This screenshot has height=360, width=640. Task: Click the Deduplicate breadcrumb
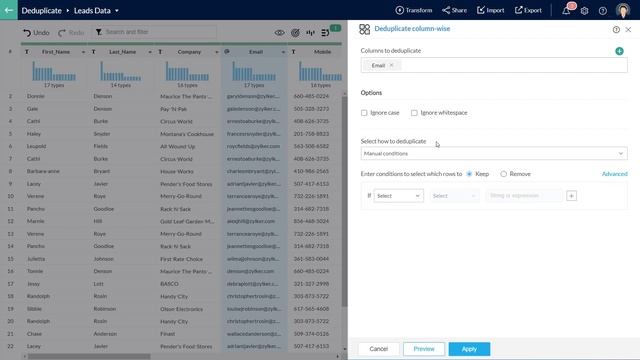pos(42,11)
